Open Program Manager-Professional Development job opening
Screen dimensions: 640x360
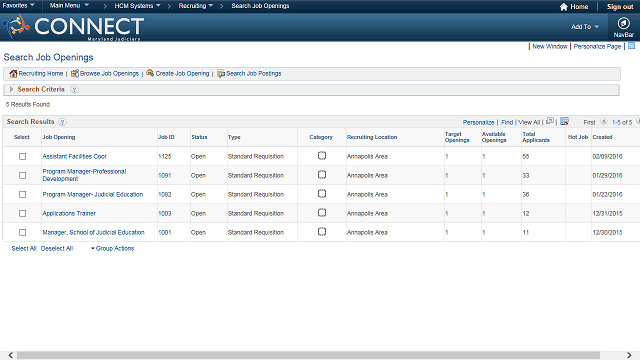coord(84,175)
